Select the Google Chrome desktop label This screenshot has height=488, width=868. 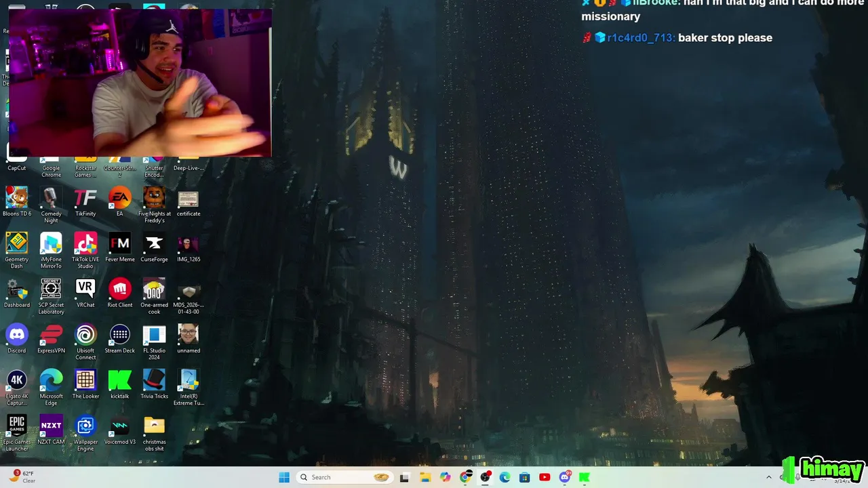coord(51,171)
